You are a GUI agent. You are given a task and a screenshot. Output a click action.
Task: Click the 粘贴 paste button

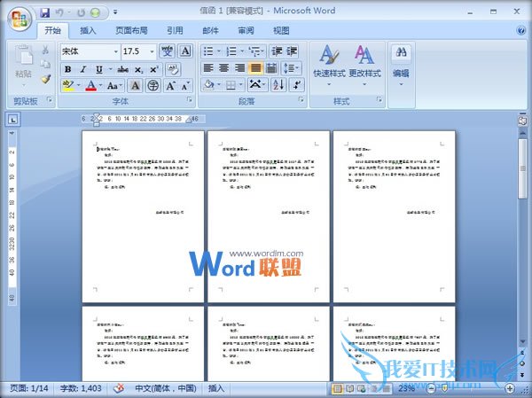click(24, 65)
